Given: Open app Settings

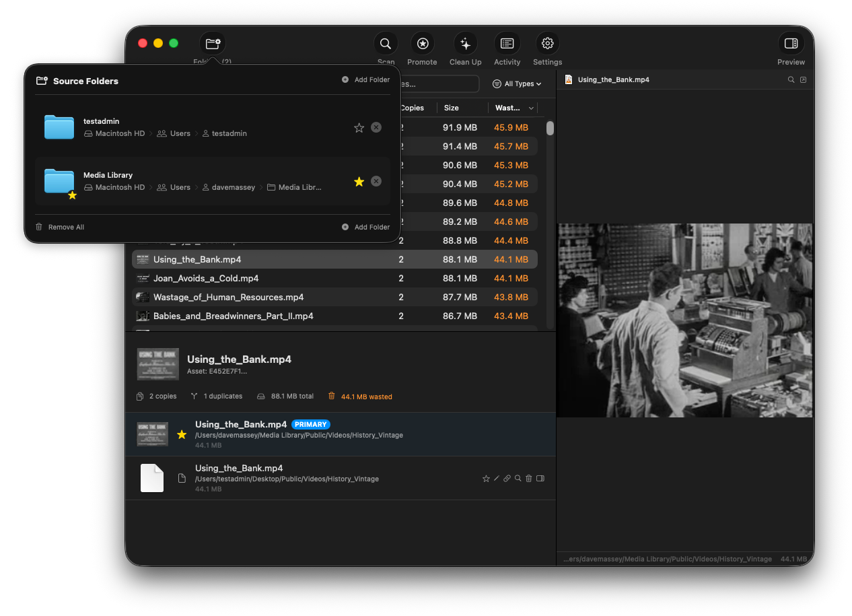Looking at the screenshot, I should point(547,43).
